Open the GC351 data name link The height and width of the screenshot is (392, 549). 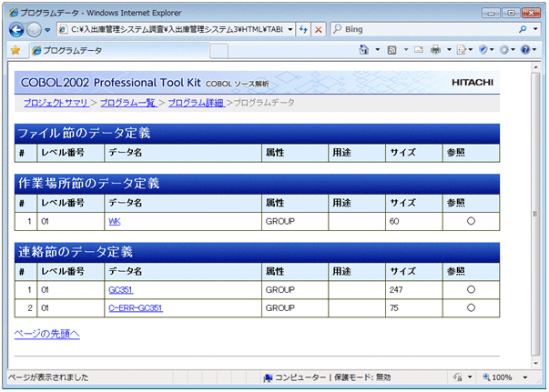point(121,290)
